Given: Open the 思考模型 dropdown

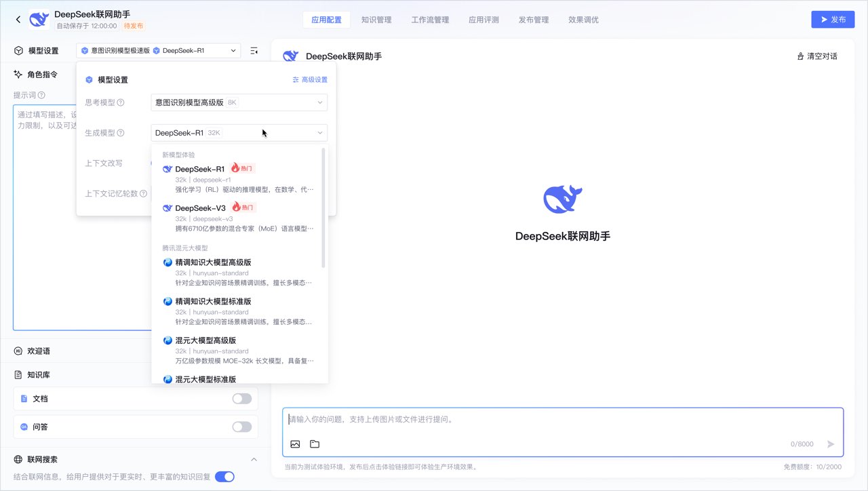Looking at the screenshot, I should pyautogui.click(x=239, y=102).
